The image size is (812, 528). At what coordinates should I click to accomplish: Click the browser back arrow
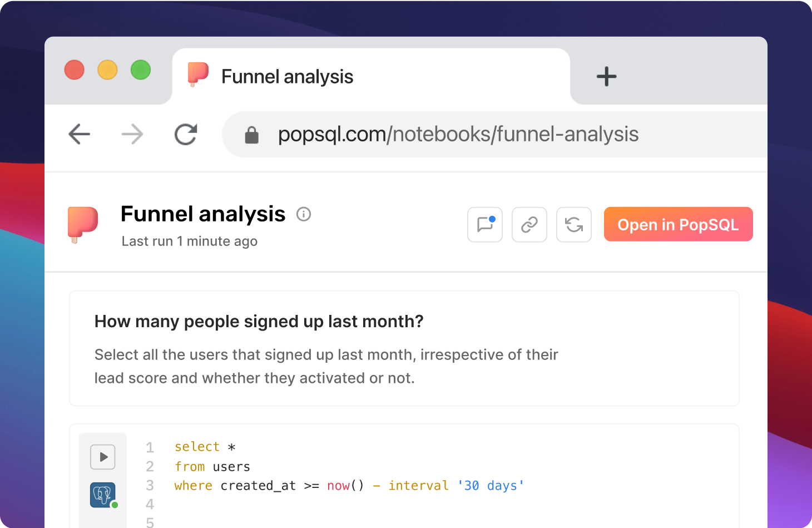click(79, 134)
